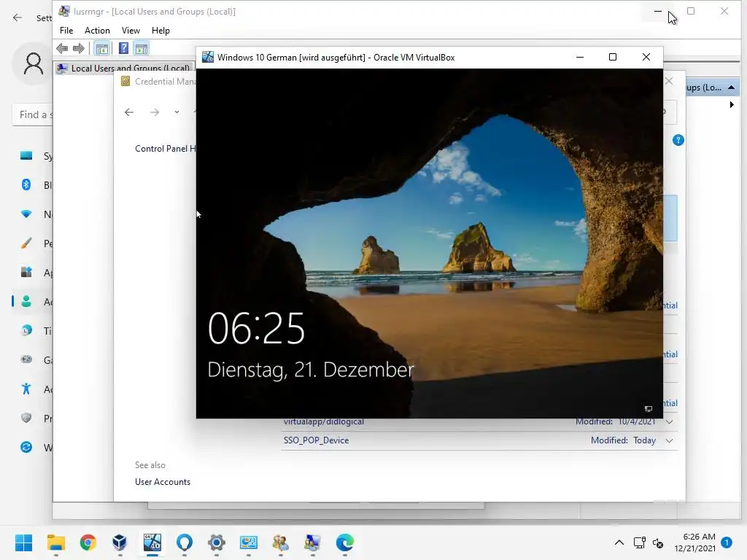Open File Explorer from taskbar
The height and width of the screenshot is (560, 747).
click(55, 542)
